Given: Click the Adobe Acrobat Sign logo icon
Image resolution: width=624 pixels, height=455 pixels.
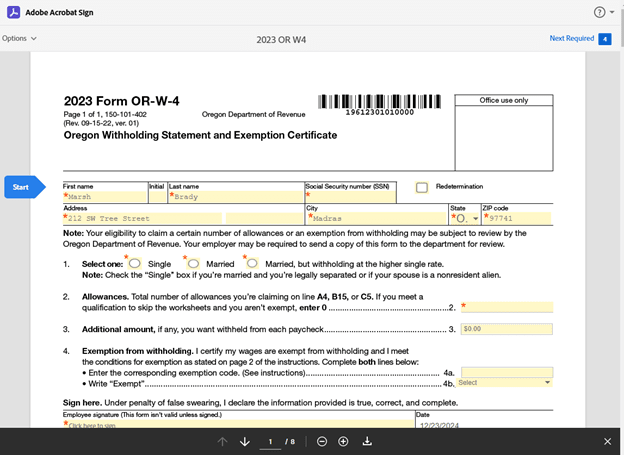Looking at the screenshot, I should pos(14,12).
